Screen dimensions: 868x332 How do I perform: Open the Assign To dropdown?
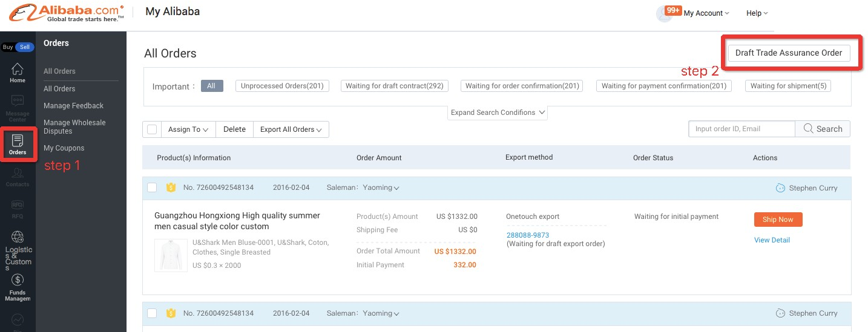click(x=188, y=129)
